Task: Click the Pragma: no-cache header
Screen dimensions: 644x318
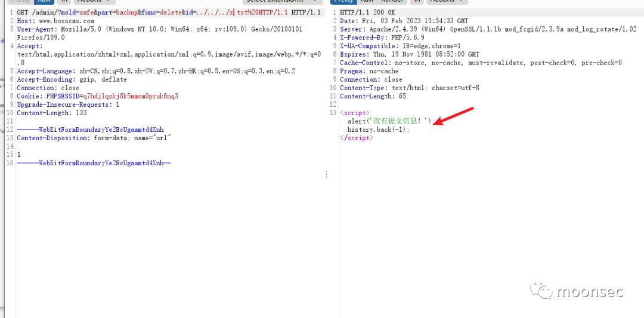Action: [369, 71]
